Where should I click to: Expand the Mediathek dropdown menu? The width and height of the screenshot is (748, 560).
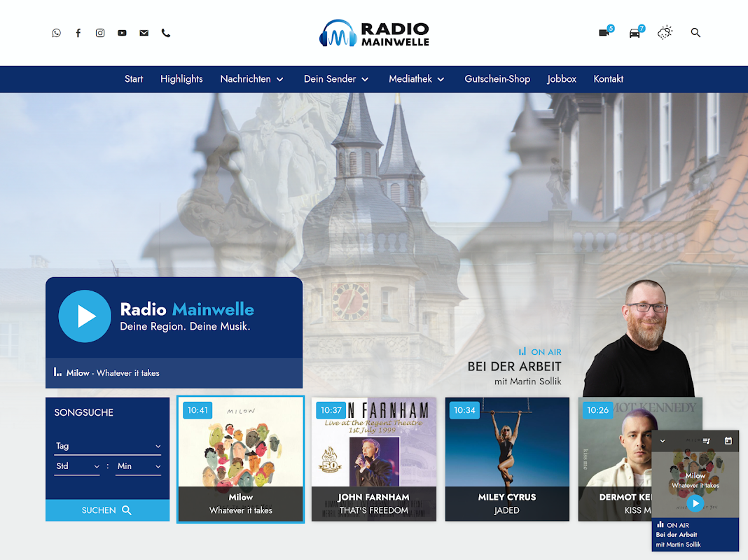tap(417, 79)
